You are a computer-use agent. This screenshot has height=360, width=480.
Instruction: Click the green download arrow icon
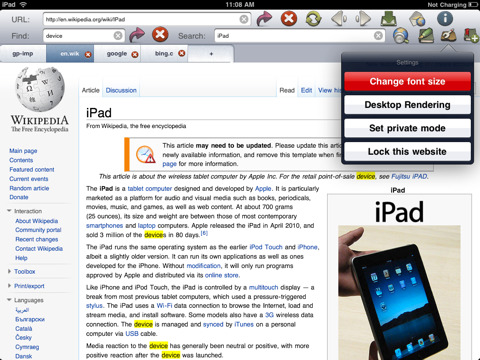[x=389, y=19]
